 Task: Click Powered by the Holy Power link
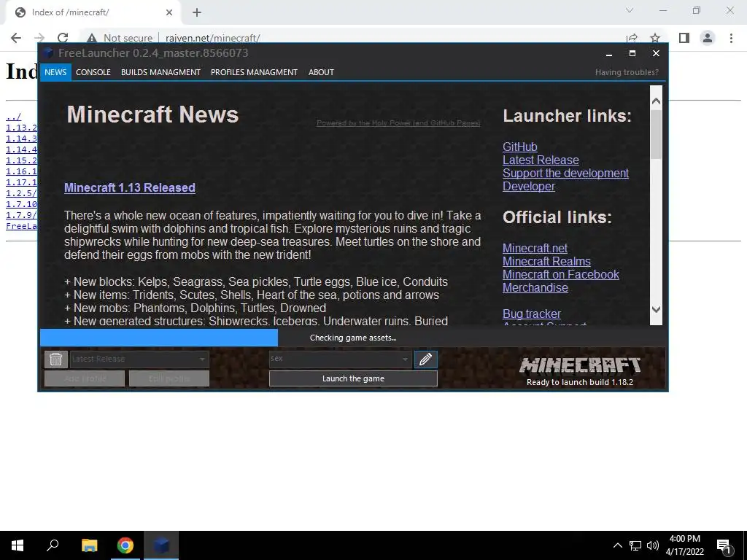coord(398,122)
